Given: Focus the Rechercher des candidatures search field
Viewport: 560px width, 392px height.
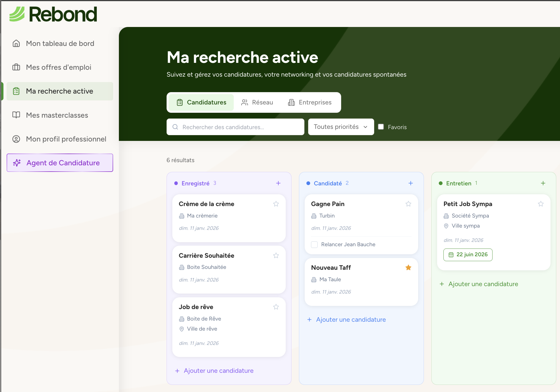Looking at the screenshot, I should pyautogui.click(x=235, y=127).
